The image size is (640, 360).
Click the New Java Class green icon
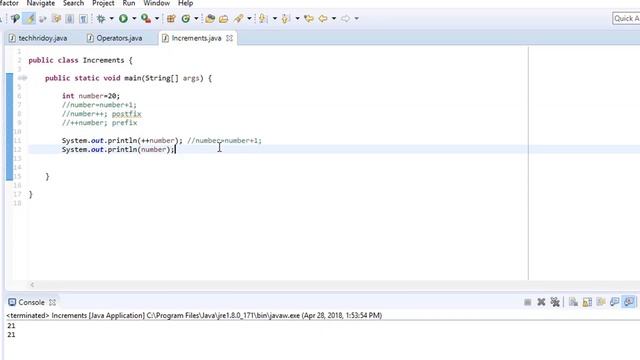tap(186, 18)
